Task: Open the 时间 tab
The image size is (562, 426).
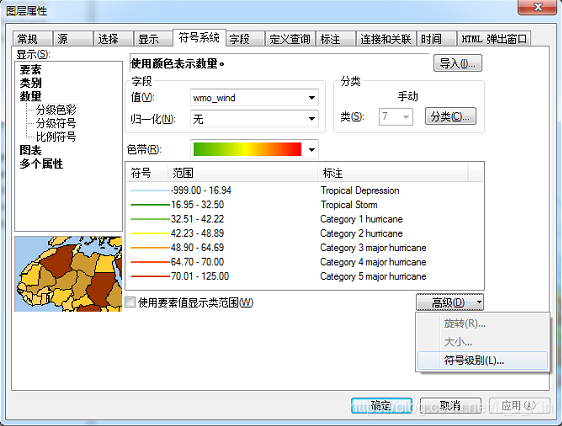Action: tap(436, 39)
